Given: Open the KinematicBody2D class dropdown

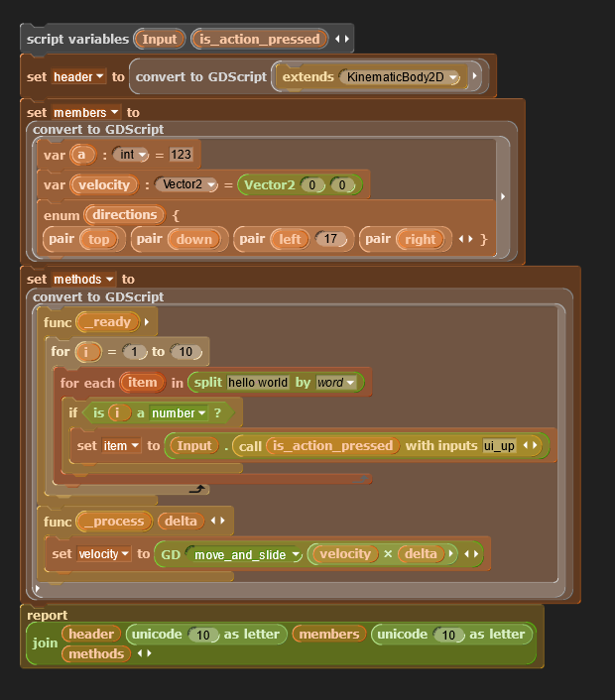Looking at the screenshot, I should point(453,77).
